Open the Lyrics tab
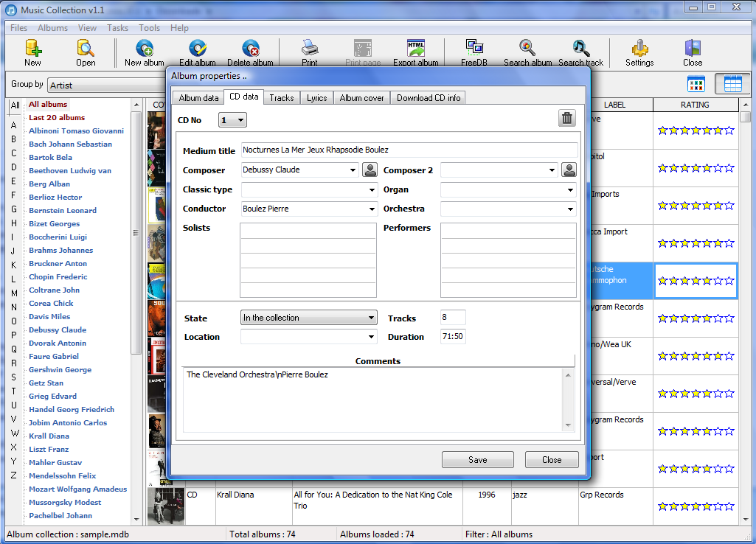 (316, 98)
